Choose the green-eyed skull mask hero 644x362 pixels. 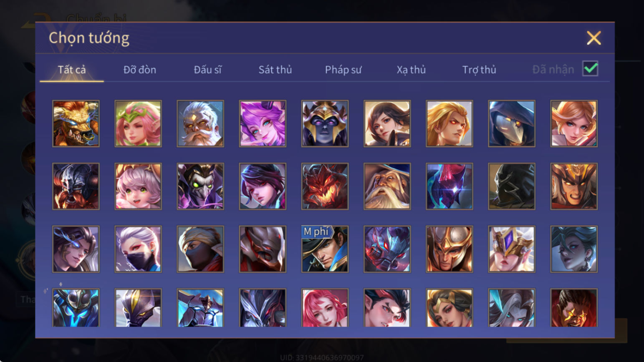pyautogui.click(x=200, y=186)
